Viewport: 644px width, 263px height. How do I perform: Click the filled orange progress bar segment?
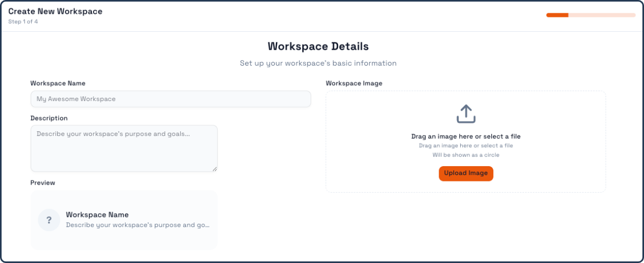[557, 15]
